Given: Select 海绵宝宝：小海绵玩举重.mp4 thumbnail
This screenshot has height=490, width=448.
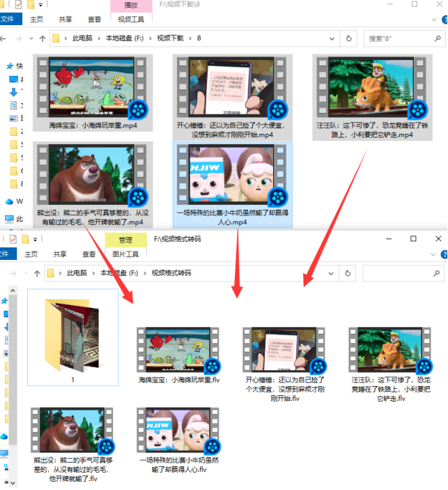Looking at the screenshot, I should click(92, 87).
